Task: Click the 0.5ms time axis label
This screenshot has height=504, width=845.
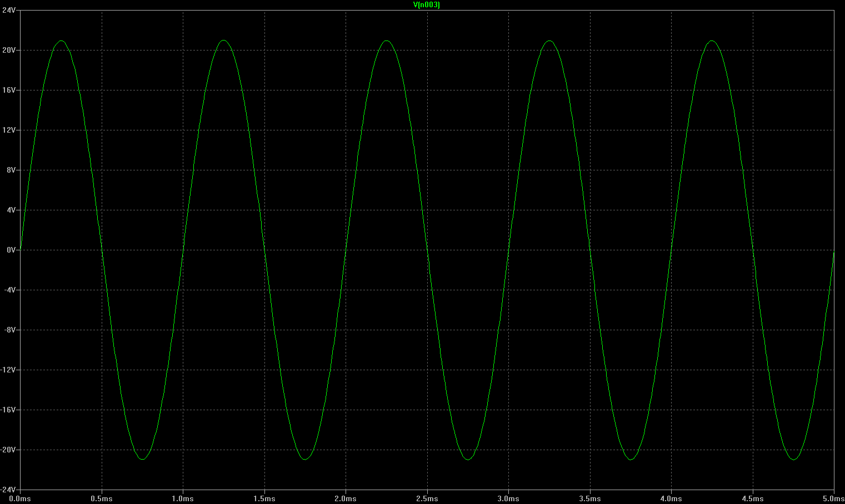Action: (102, 499)
